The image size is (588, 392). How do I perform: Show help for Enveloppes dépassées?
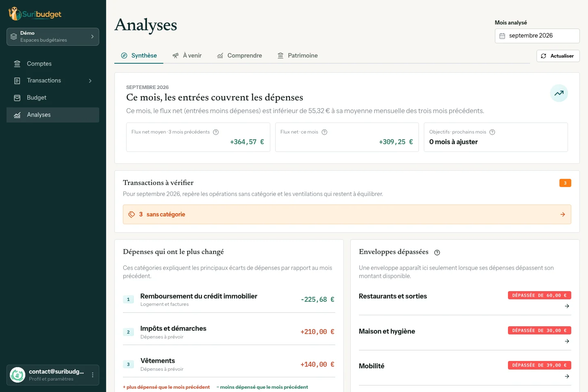437,252
